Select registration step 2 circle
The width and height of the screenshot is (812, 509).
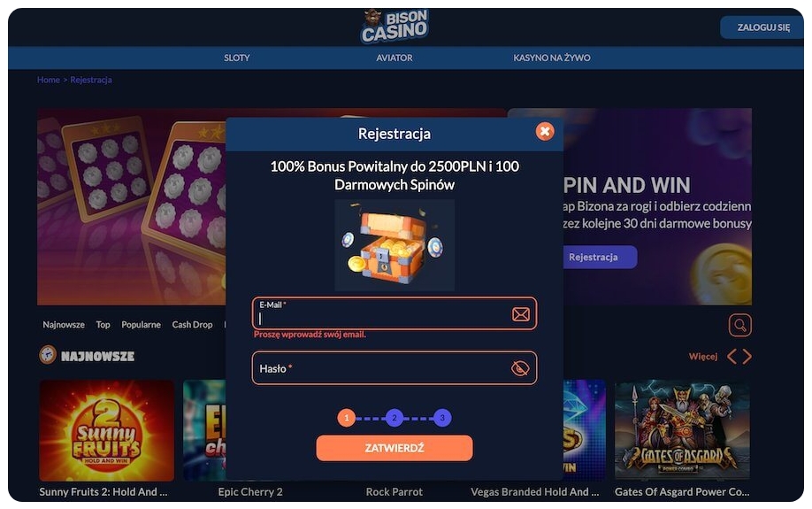[395, 418]
